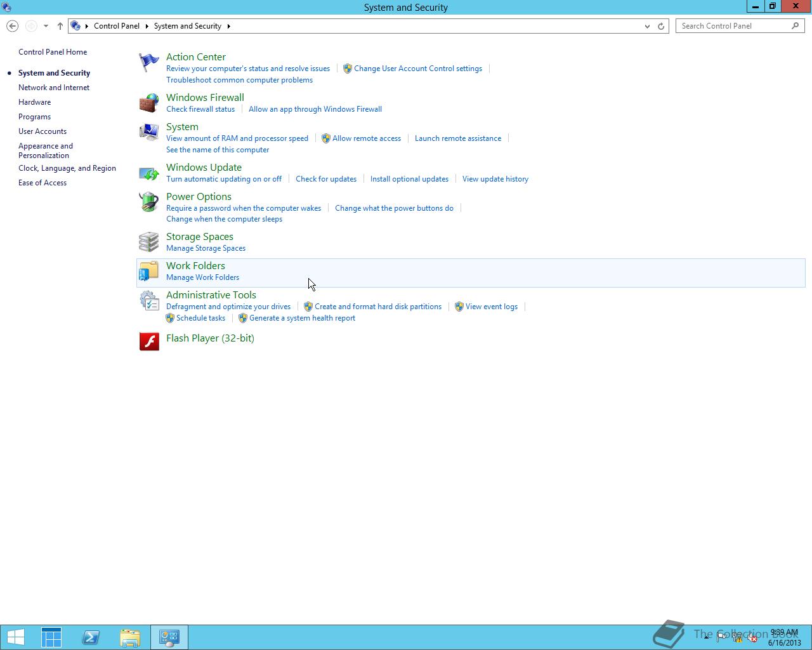
Task: Expand the Control Panel breadcrumb arrow
Action: pyautogui.click(x=147, y=26)
